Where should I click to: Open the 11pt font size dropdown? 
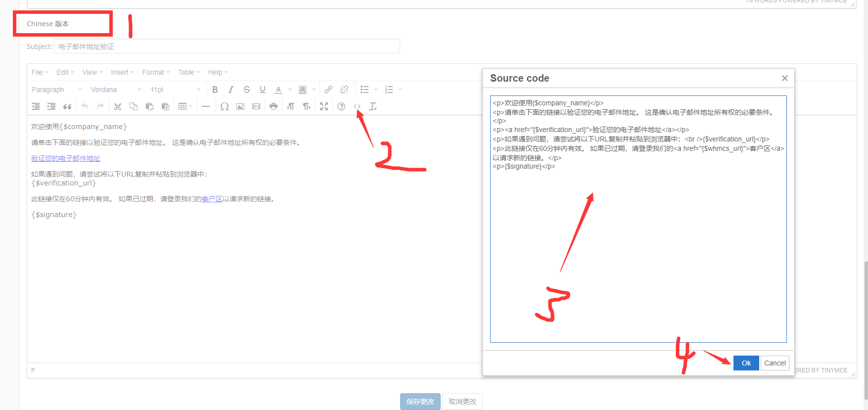click(175, 90)
